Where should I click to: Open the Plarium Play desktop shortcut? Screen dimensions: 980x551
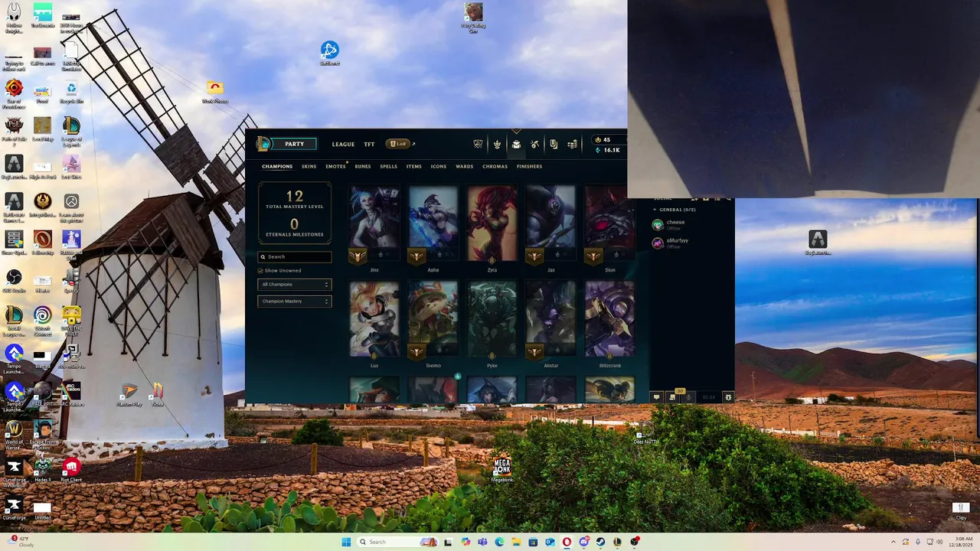(129, 394)
